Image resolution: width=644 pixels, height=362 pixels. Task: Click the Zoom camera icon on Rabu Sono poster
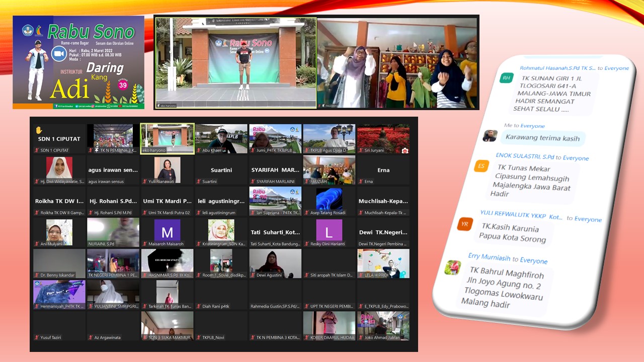tap(59, 53)
